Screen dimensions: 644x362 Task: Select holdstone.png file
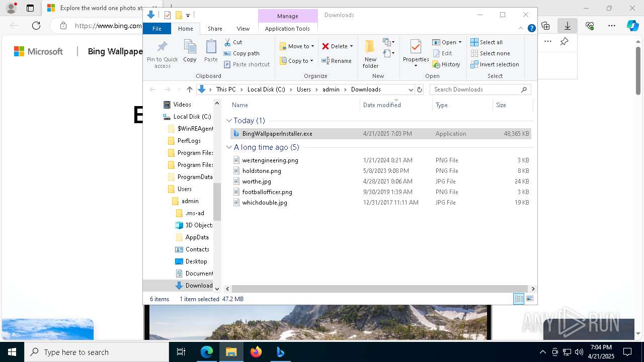point(381,171)
